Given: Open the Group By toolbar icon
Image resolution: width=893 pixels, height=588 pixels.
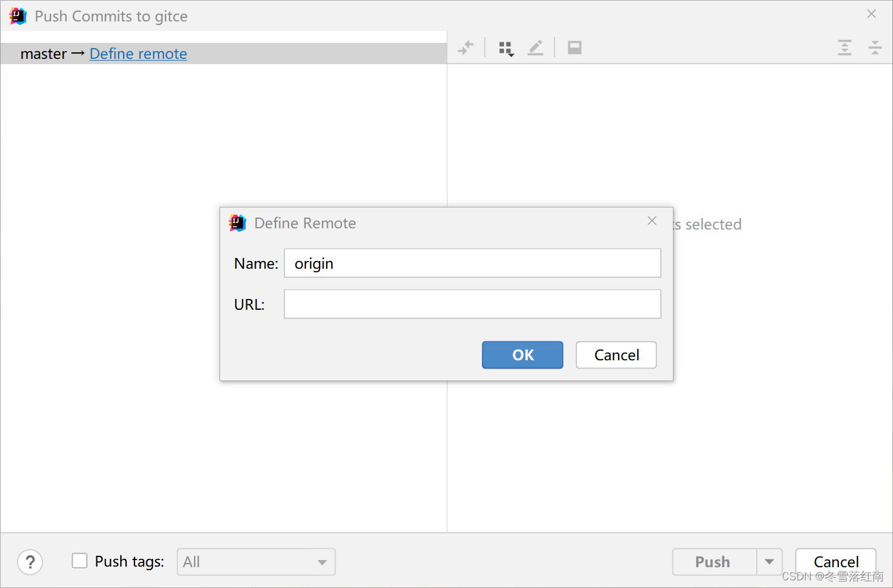Looking at the screenshot, I should [x=506, y=48].
